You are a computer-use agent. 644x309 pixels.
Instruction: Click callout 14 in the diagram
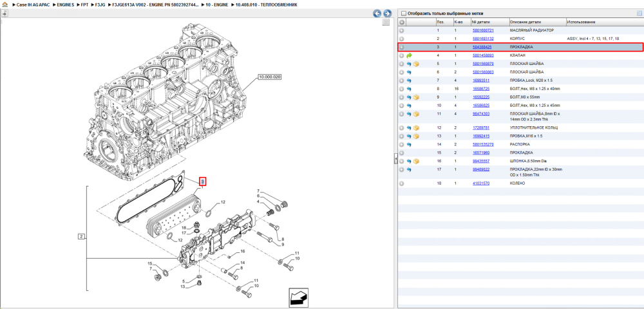(x=243, y=263)
